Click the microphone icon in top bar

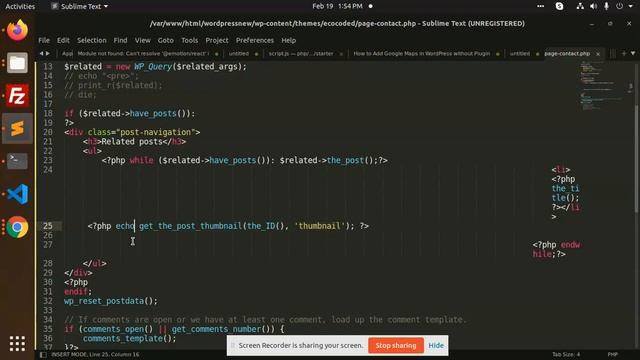(607, 6)
